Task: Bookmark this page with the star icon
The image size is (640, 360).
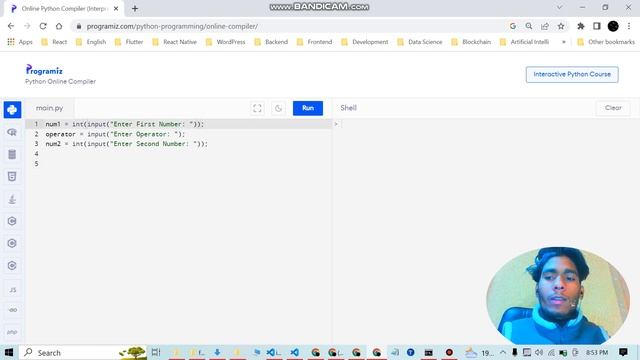Action: (x=561, y=26)
